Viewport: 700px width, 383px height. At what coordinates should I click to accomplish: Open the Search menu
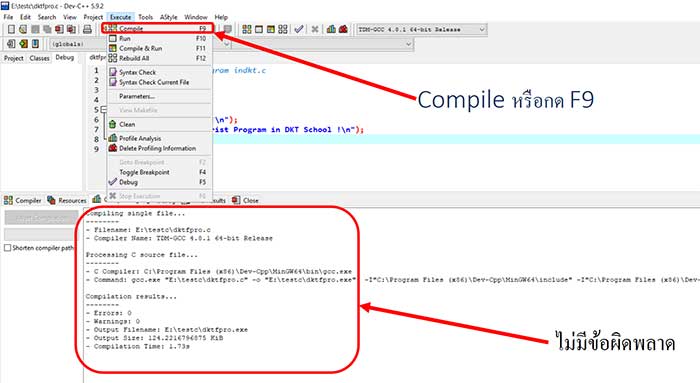click(x=47, y=17)
